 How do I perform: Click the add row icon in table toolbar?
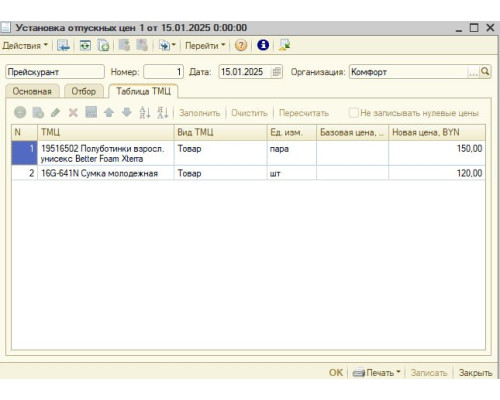(20, 113)
